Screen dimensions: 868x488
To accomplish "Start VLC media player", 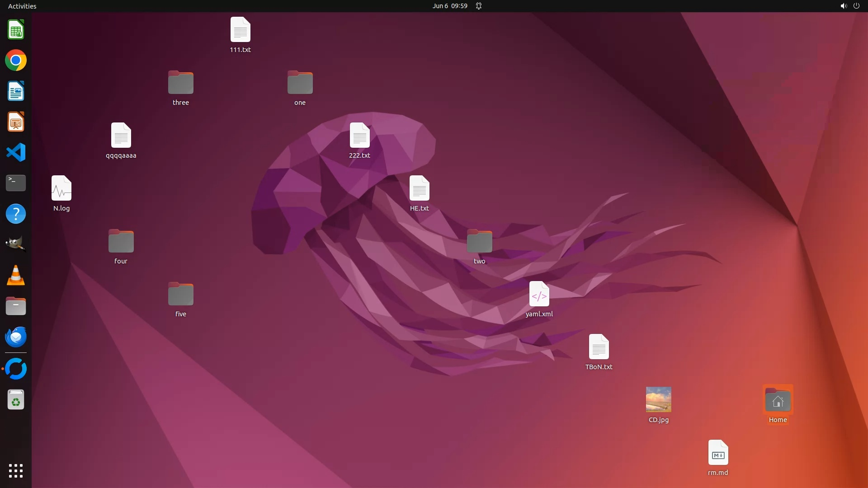I will coord(16,275).
